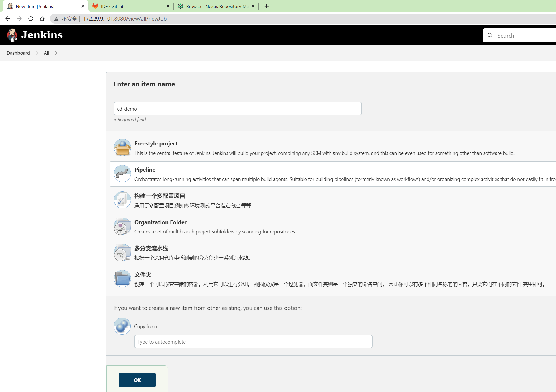Click the 适用于多配置项目 description text
This screenshot has height=392, width=556.
(x=193, y=206)
